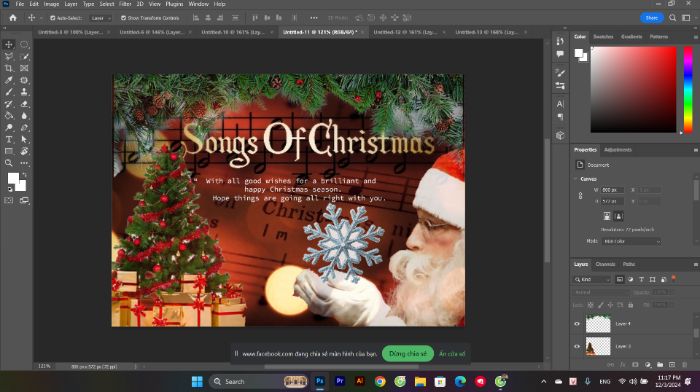Select the Eyedropper tool

pos(8,80)
